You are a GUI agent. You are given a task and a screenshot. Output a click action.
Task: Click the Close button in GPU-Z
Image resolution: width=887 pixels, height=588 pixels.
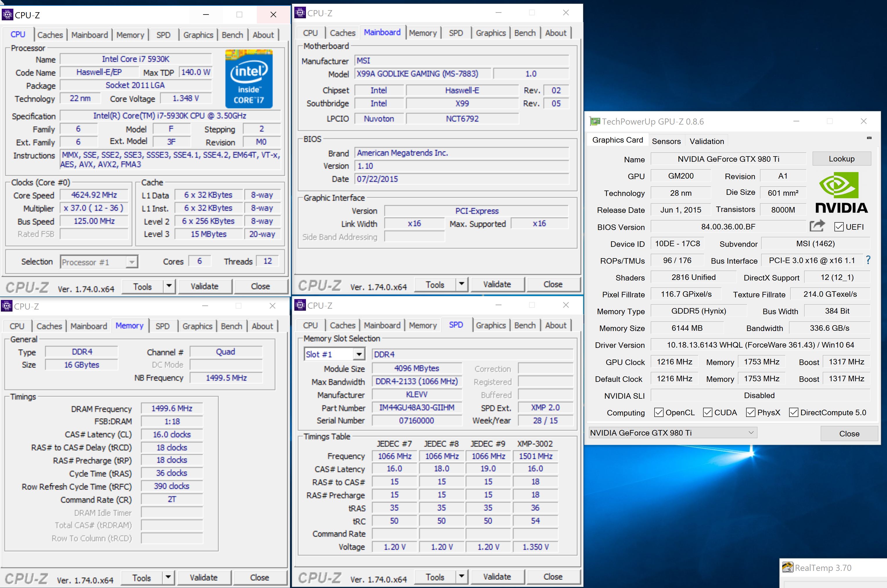tap(849, 434)
